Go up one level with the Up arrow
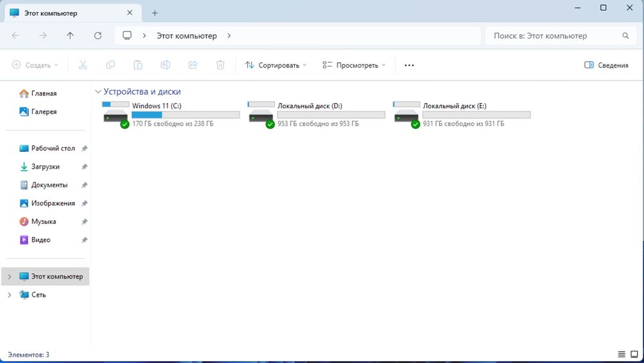644x363 pixels. tap(70, 36)
